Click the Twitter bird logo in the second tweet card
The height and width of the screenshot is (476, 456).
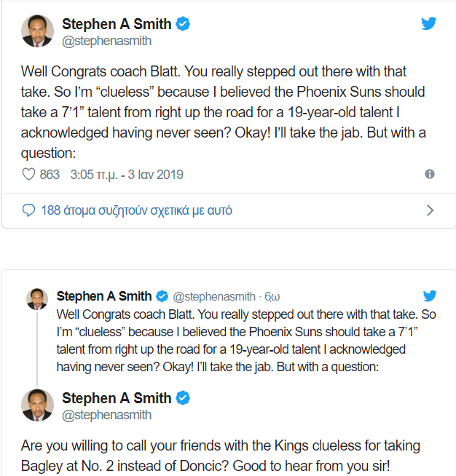point(430,296)
